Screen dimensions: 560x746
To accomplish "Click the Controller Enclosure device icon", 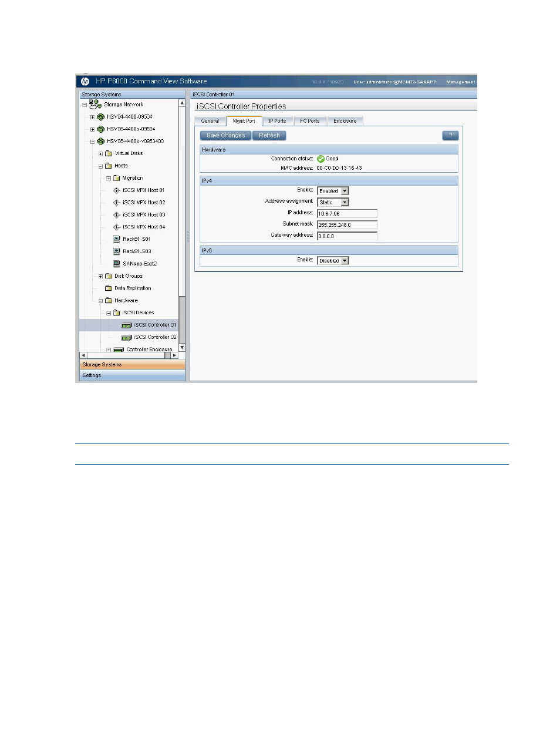I will (119, 350).
